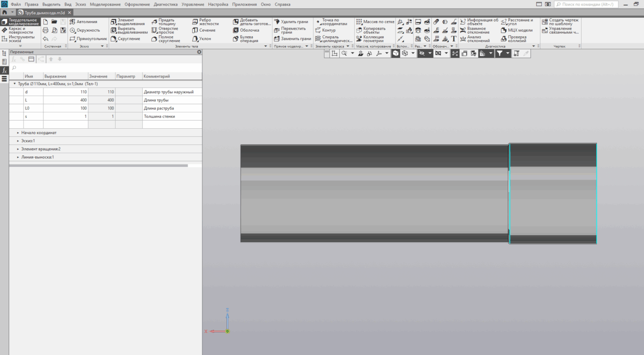Click Массив по сетке pattern tool
This screenshot has width=644, height=355.
tap(375, 22)
